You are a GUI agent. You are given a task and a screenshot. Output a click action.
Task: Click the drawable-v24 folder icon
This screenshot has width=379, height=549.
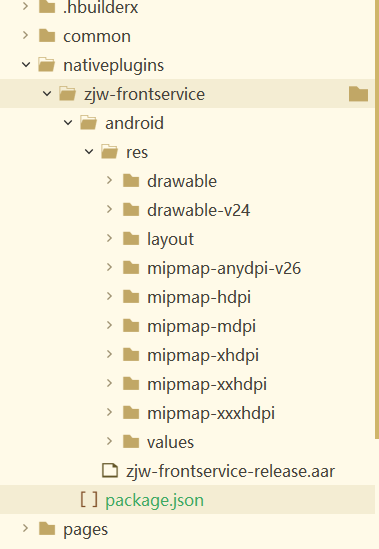[131, 210]
